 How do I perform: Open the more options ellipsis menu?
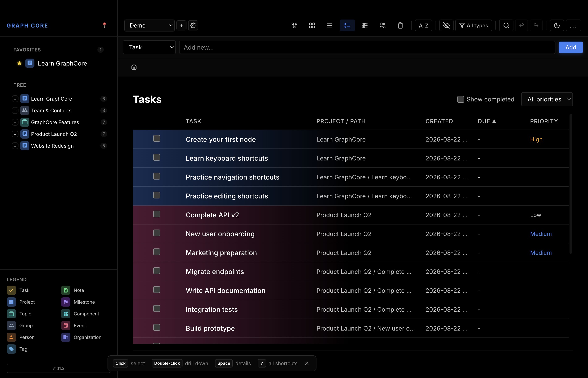click(573, 26)
